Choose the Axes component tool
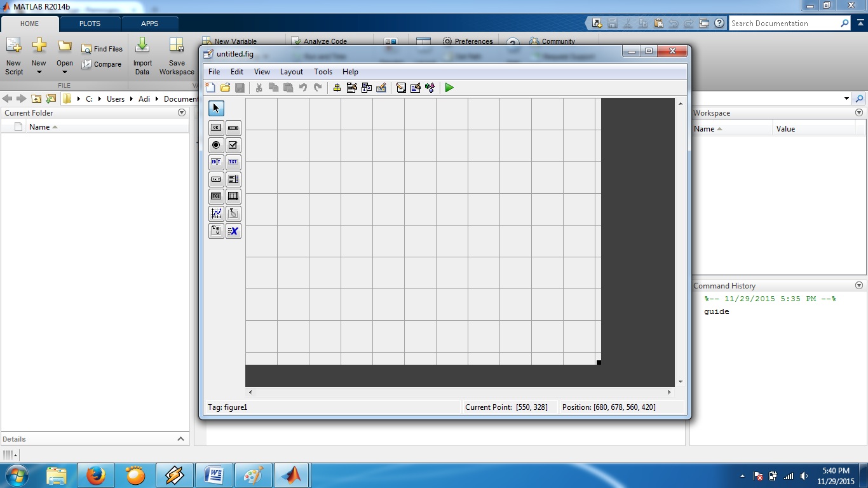This screenshot has height=488, width=868. coord(216,213)
